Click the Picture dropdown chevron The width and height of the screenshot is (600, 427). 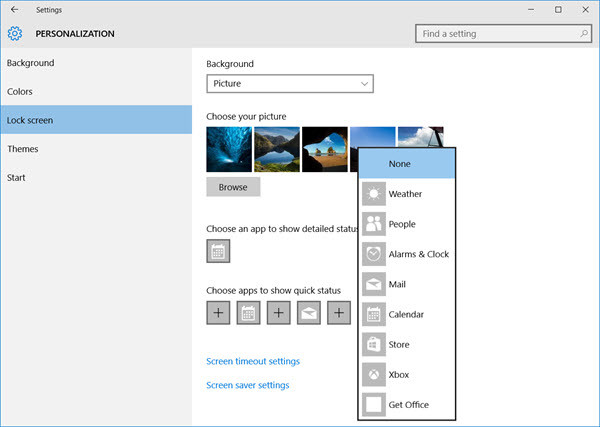pyautogui.click(x=364, y=84)
